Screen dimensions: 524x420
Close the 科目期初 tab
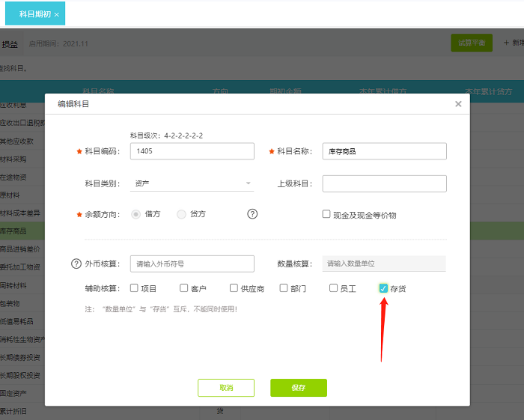pyautogui.click(x=56, y=15)
